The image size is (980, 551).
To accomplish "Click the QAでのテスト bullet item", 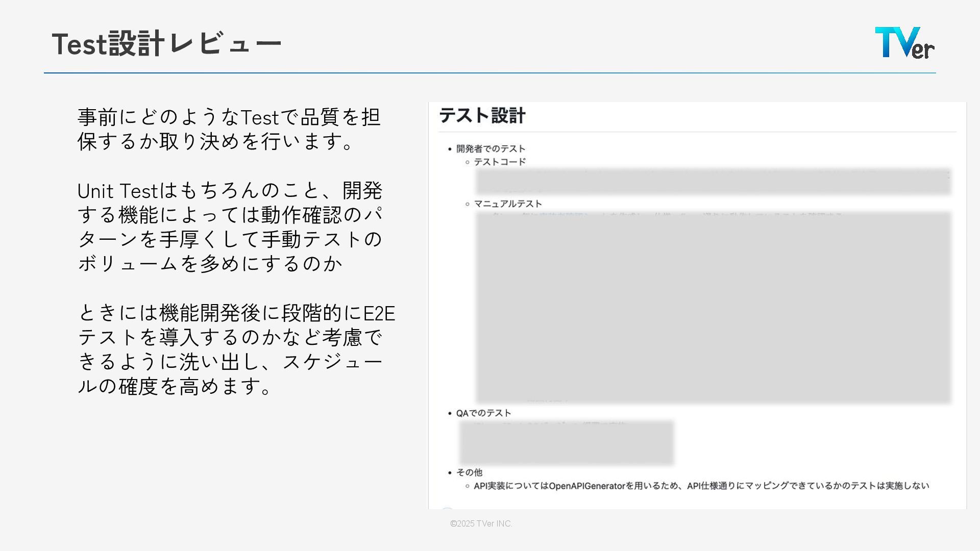I will [483, 413].
